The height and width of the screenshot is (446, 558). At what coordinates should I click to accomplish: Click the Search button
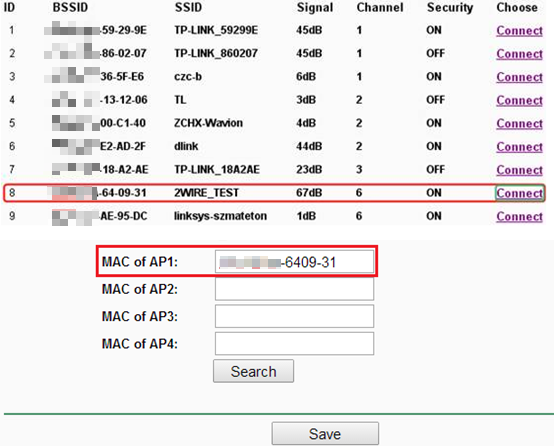[x=253, y=371]
